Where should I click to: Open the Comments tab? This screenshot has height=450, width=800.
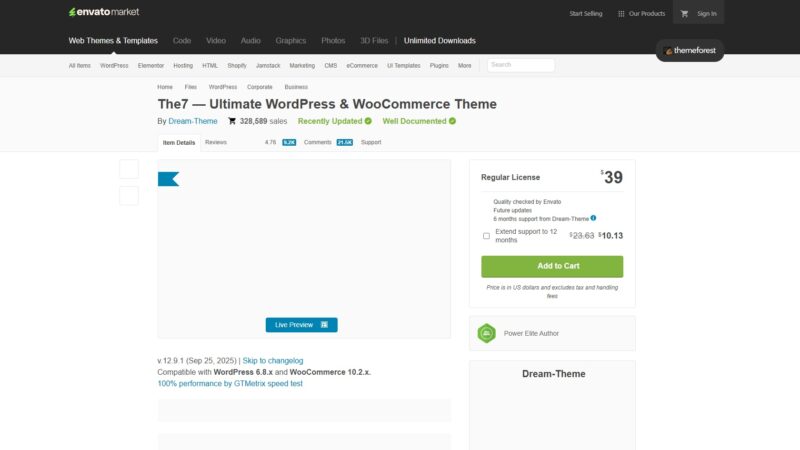coord(318,142)
